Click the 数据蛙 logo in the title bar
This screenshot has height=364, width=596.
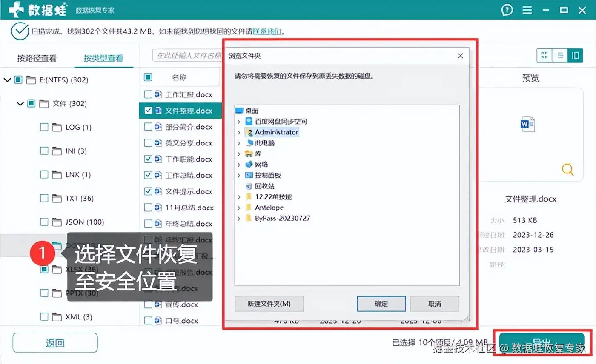tap(38, 10)
